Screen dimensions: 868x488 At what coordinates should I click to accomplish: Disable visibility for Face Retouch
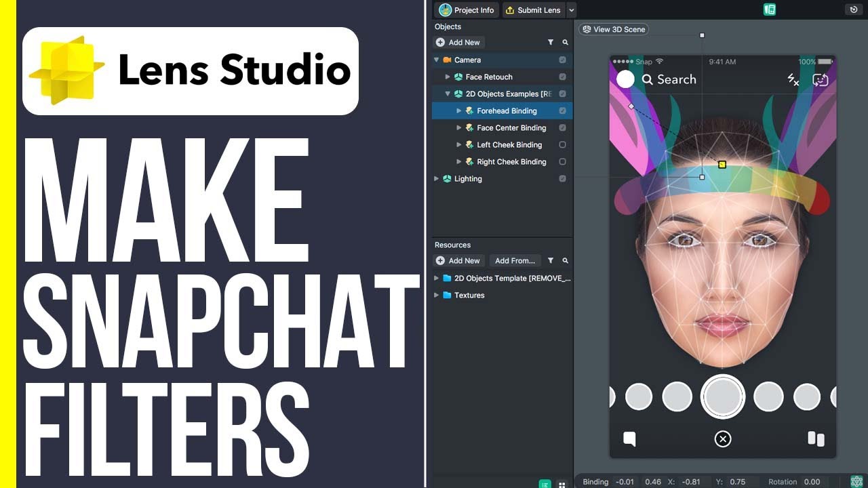[x=562, y=77]
